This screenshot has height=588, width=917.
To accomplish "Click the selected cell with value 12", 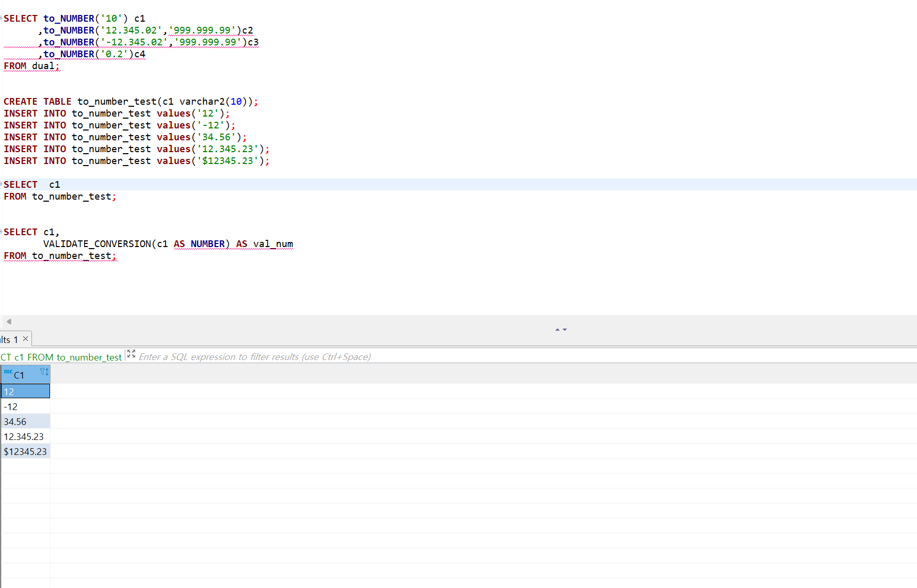I will [25, 391].
